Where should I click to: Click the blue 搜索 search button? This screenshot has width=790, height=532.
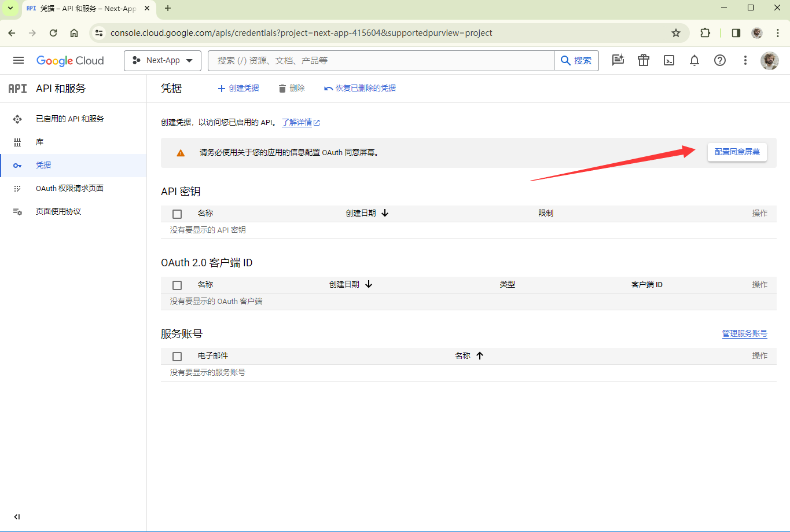576,60
